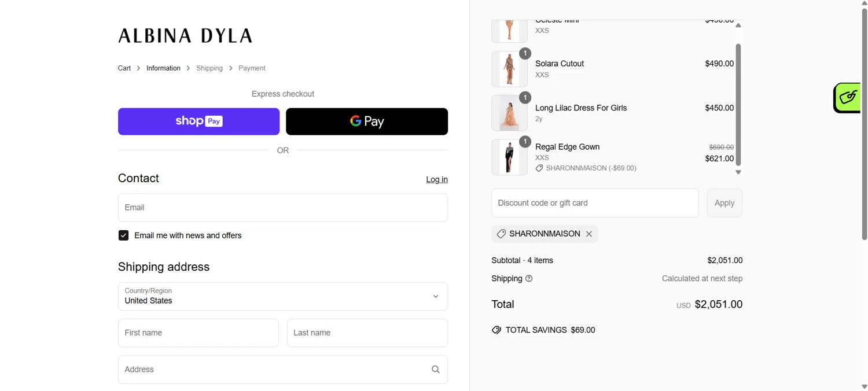The width and height of the screenshot is (868, 391).
Task: Focus the Email input field
Action: coord(283,208)
